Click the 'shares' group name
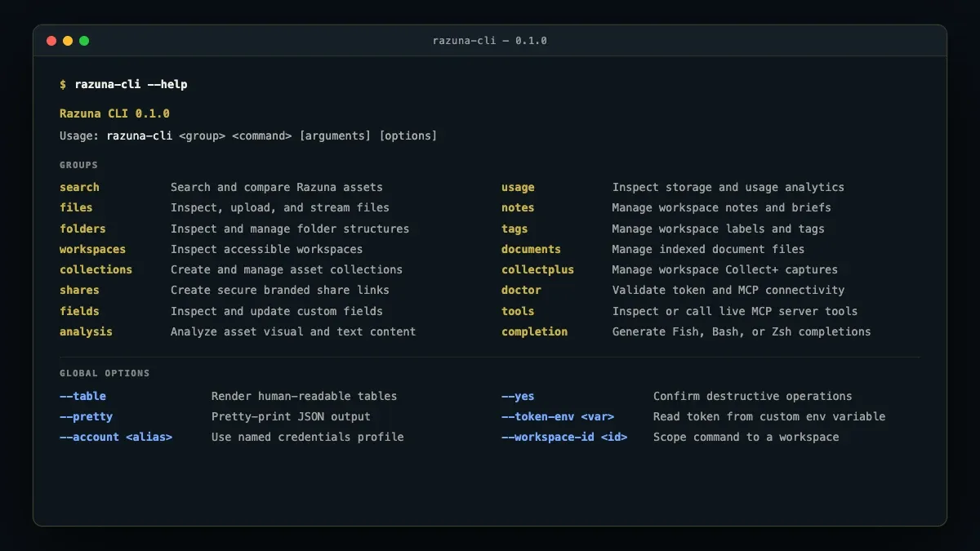This screenshot has width=980, height=551. point(79,291)
